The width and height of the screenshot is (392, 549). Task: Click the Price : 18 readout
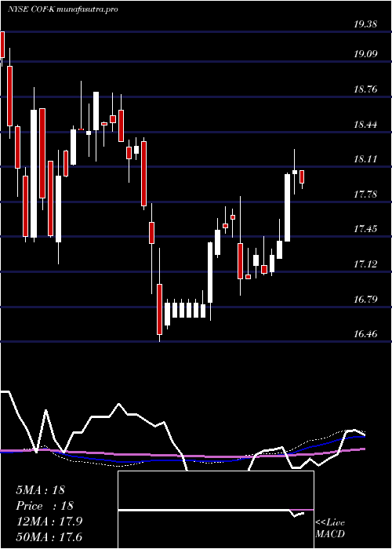[x=45, y=506]
